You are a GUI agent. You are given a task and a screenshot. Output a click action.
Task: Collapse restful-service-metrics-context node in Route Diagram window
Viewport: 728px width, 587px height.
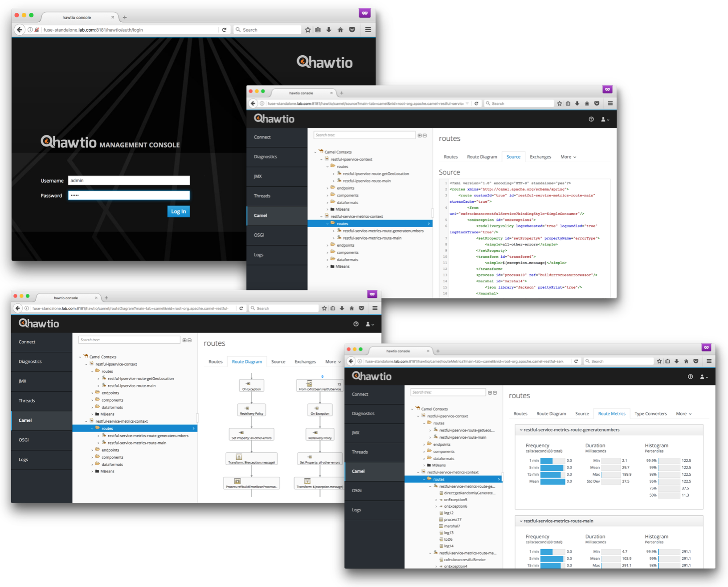point(86,421)
